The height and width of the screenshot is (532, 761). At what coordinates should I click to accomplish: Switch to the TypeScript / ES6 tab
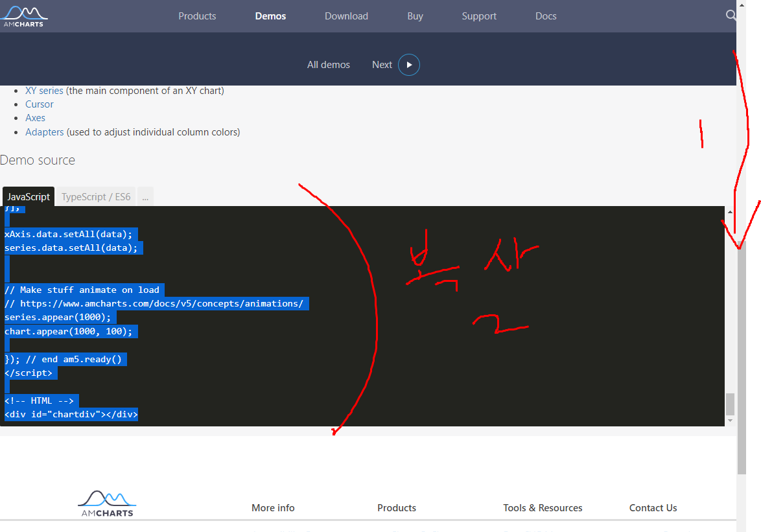(x=95, y=196)
